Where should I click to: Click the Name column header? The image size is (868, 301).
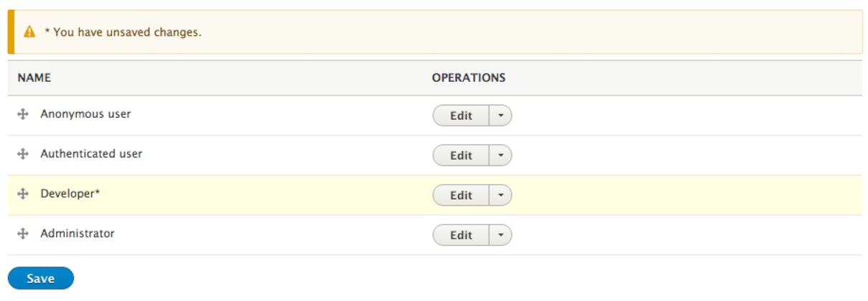pos(34,78)
